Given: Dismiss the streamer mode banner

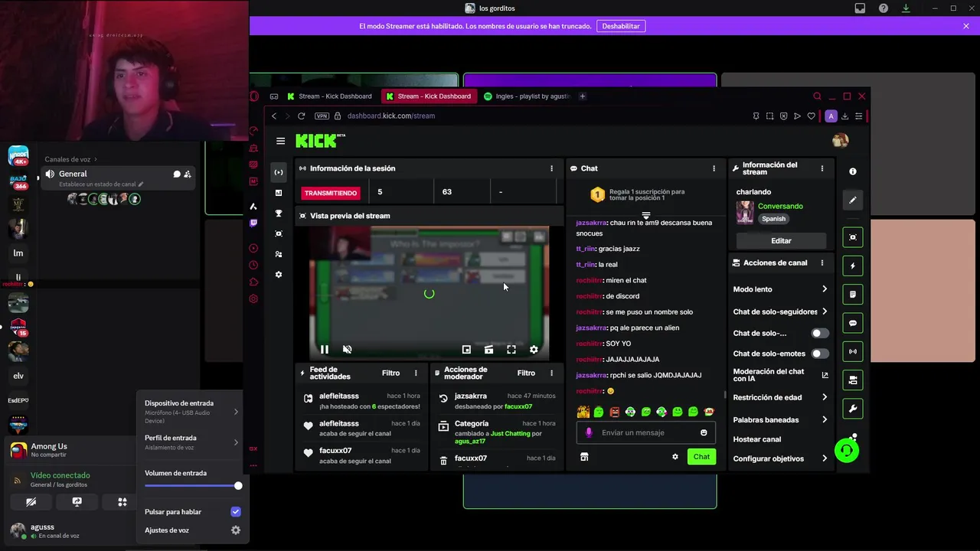Looking at the screenshot, I should click(966, 26).
